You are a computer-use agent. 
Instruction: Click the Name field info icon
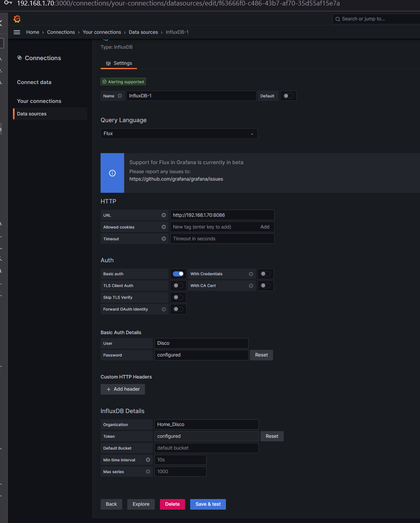pos(120,96)
